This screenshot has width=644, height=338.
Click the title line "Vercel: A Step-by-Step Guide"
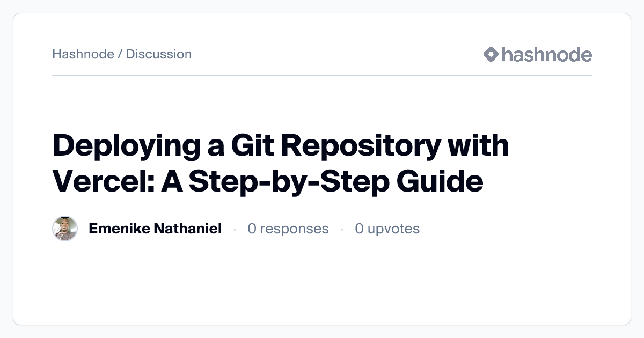268,181
